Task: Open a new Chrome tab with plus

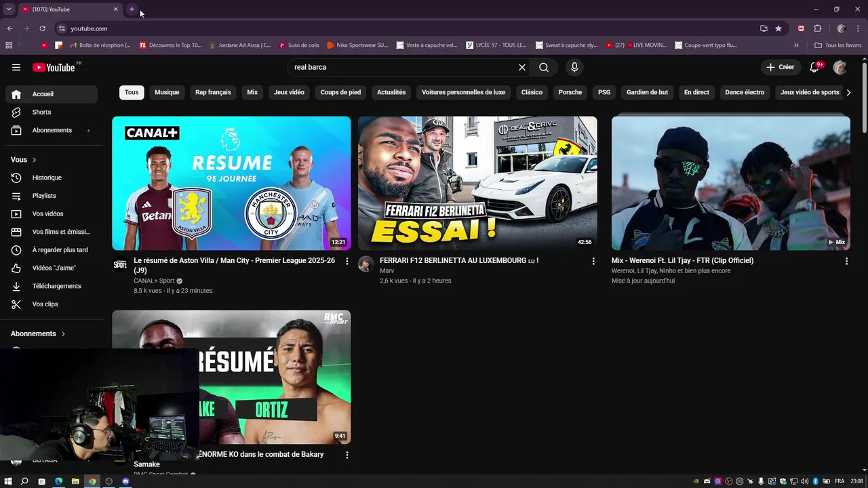Action: [x=132, y=9]
